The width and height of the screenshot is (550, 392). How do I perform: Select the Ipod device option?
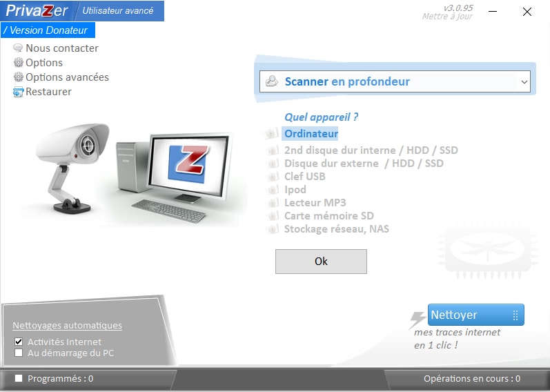(x=295, y=190)
